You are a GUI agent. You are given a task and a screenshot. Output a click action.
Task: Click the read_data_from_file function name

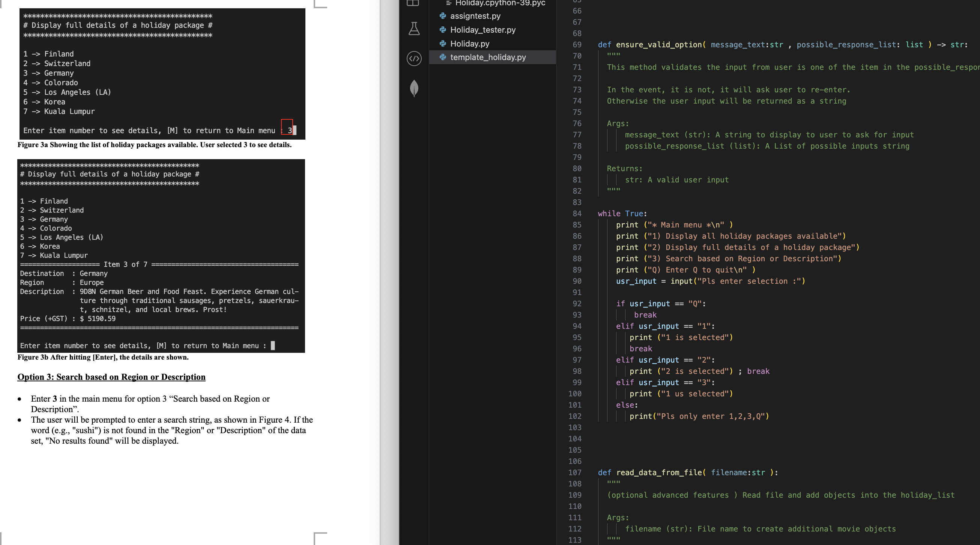pyautogui.click(x=659, y=472)
